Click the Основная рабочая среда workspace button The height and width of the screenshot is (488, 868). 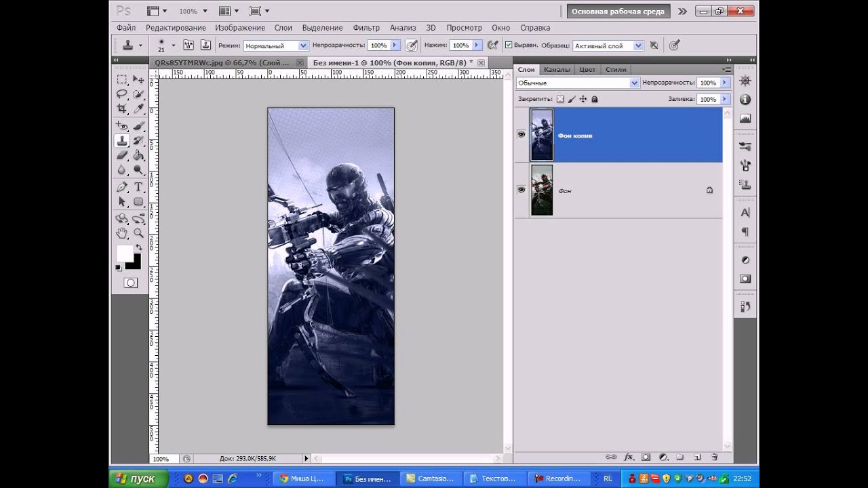pyautogui.click(x=618, y=12)
